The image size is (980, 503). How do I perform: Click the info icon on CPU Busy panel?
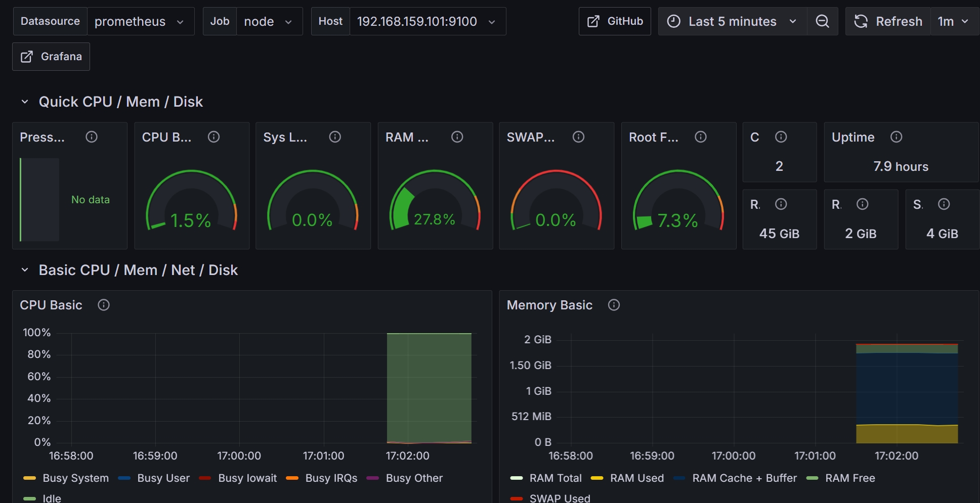[214, 137]
